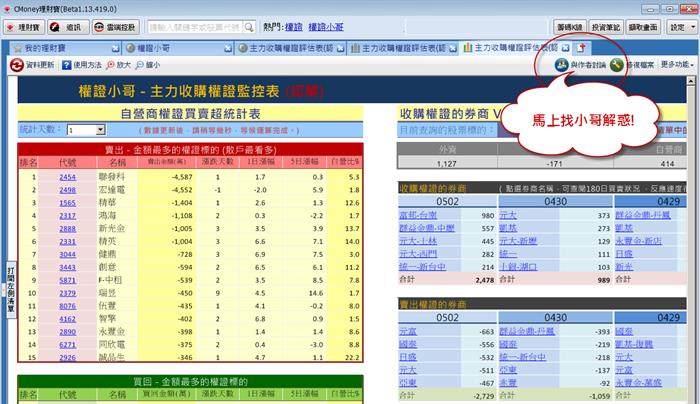Image resolution: width=700 pixels, height=404 pixels.
Task: Open the 籌碼K線 button
Action: (x=570, y=27)
